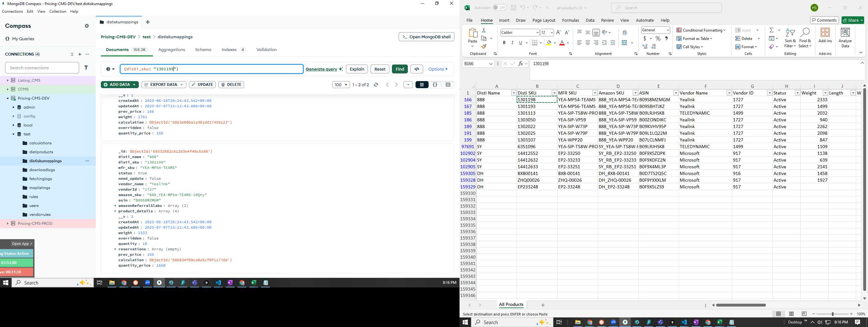Click Save icon in Excel title bar
The width and height of the screenshot is (868, 327).
[513, 8]
